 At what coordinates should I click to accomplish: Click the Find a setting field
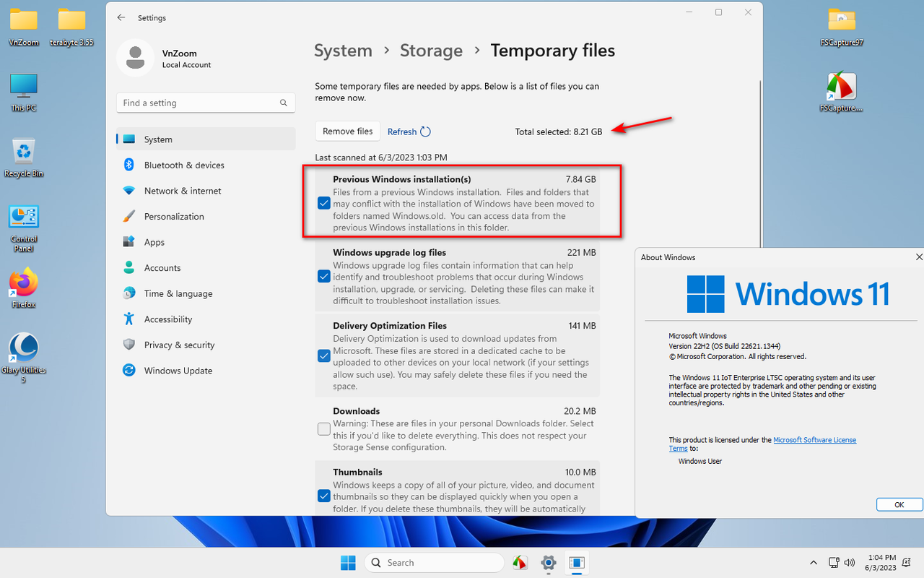click(206, 103)
